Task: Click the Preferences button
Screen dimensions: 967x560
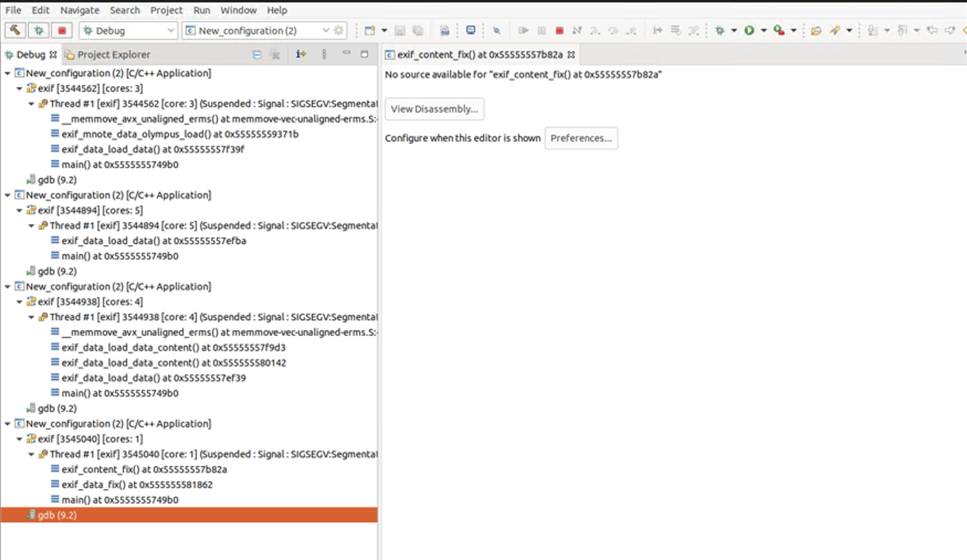Action: coord(581,138)
